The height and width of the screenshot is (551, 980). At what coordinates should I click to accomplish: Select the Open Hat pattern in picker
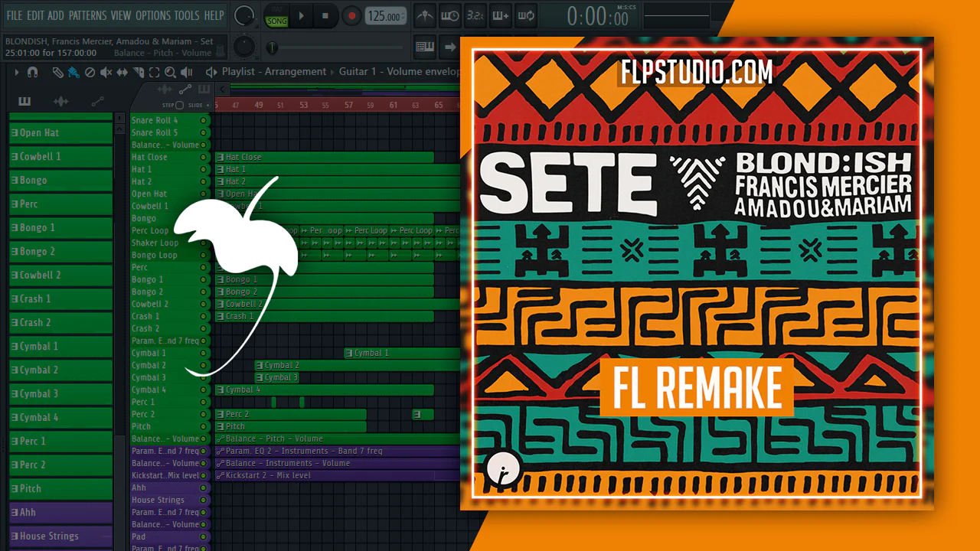[x=60, y=132]
